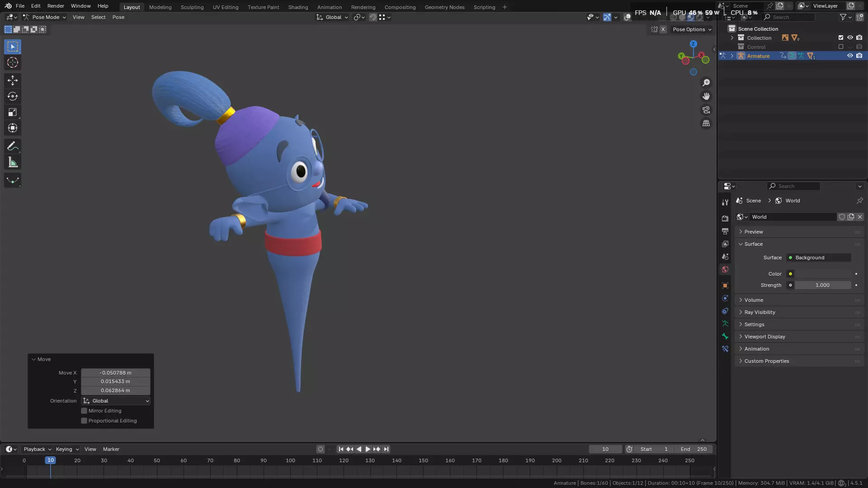Open the Bone properties tab
Image resolution: width=868 pixels, height=488 pixels.
pos(725,336)
